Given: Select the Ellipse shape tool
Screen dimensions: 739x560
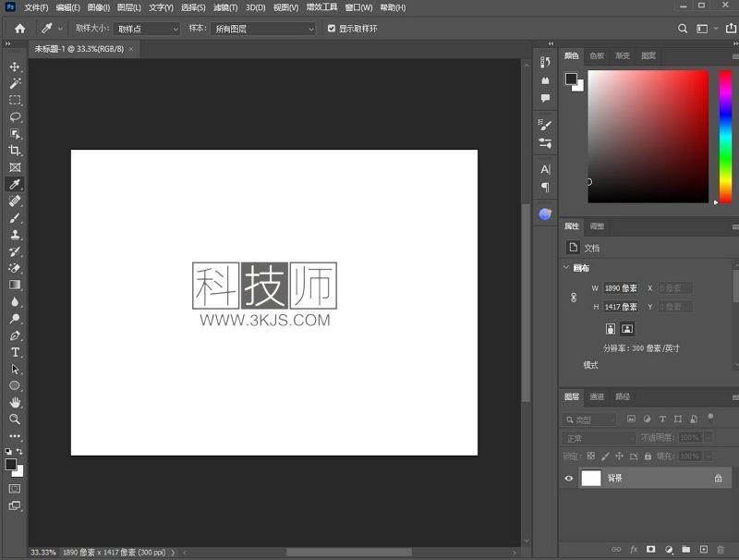Looking at the screenshot, I should point(15,385).
